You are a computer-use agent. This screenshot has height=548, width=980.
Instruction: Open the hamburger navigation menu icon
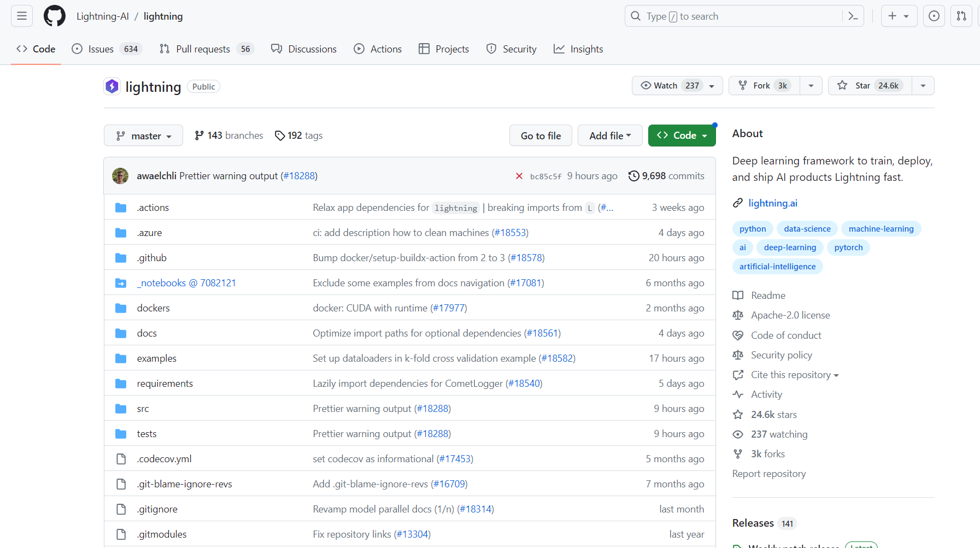tap(21, 16)
